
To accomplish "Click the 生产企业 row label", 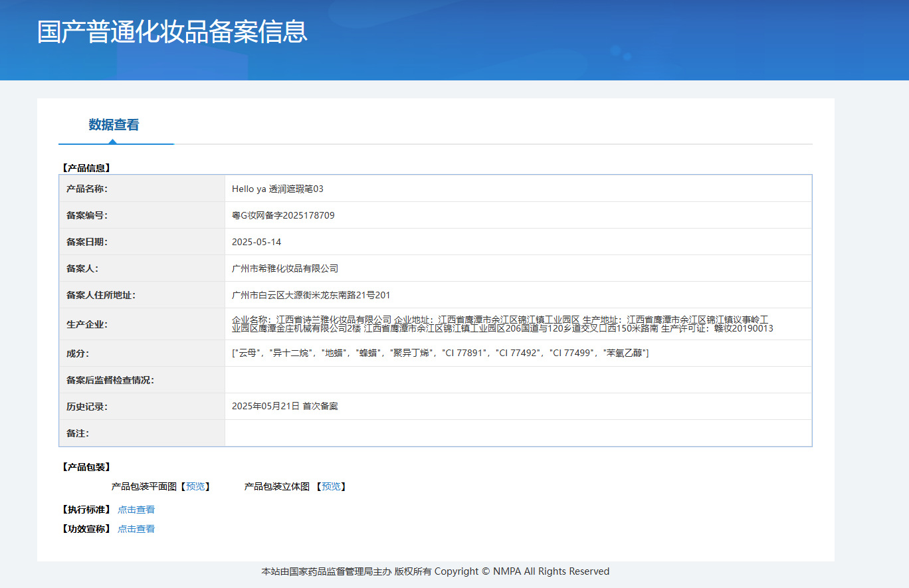I will tap(86, 325).
